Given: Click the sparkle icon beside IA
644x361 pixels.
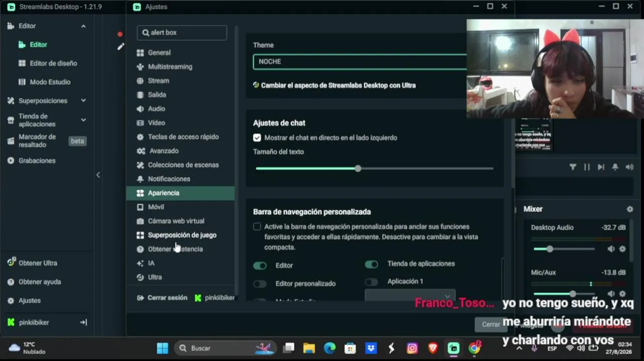Looking at the screenshot, I should [x=140, y=263].
